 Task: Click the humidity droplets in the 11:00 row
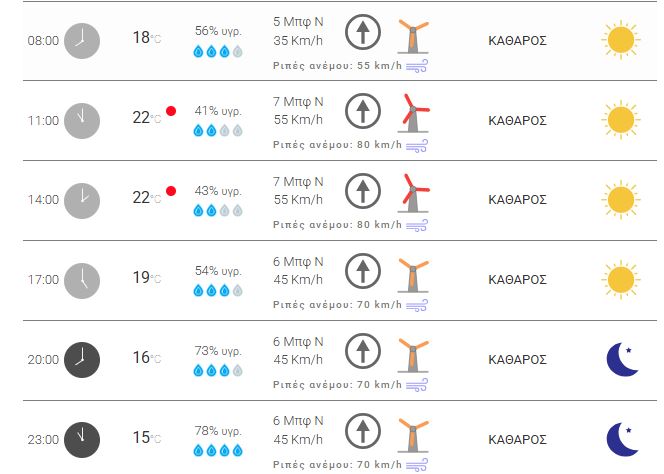(218, 130)
